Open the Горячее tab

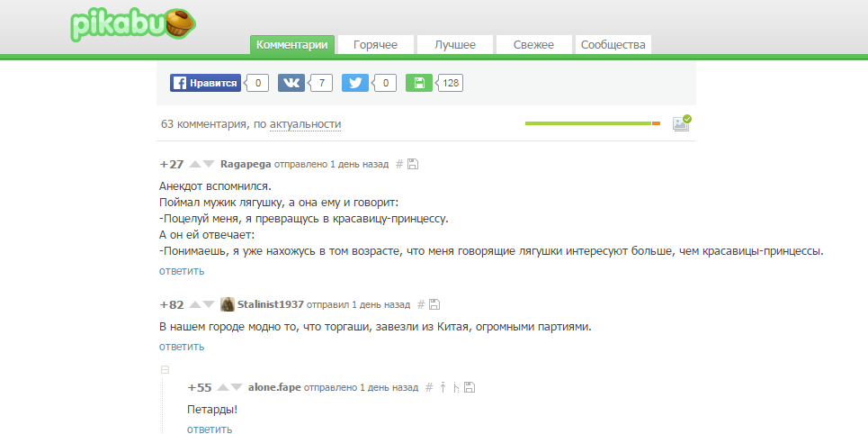375,45
